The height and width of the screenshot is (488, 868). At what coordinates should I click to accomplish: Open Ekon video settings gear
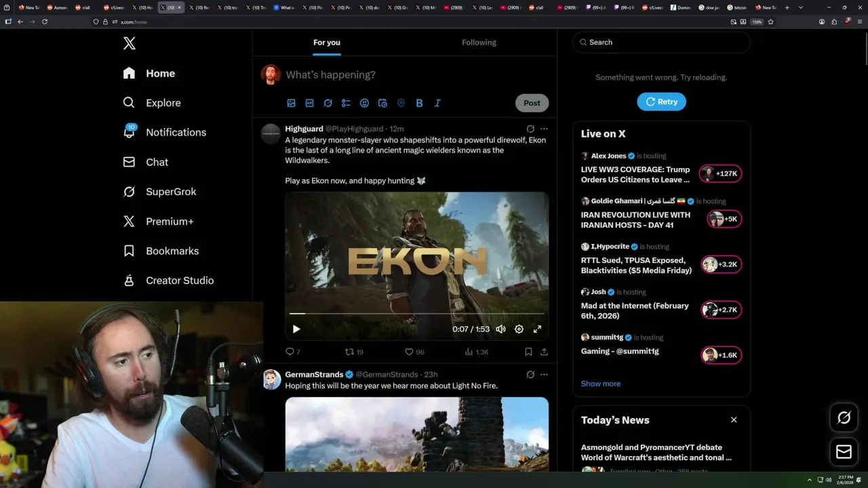519,329
